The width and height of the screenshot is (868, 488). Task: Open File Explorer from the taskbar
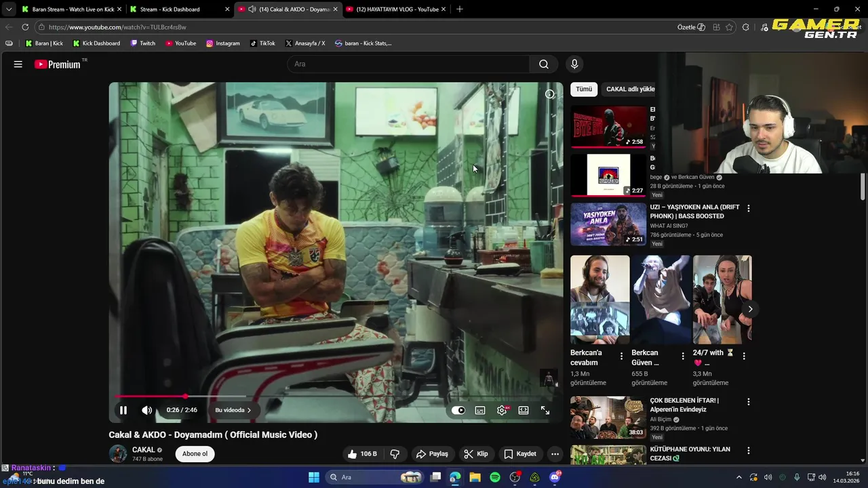tap(475, 477)
